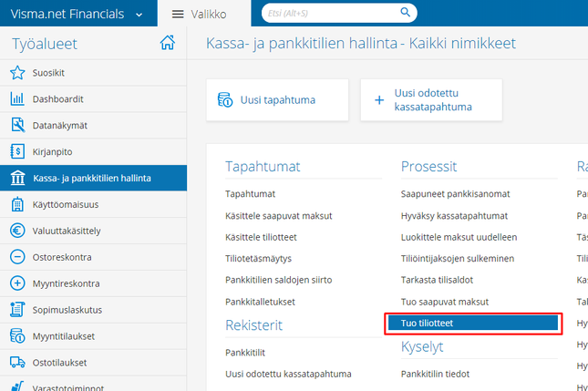Viewport: 588px width, 391px height.
Task: Open the Valikko menu tab
Action: click(x=198, y=14)
